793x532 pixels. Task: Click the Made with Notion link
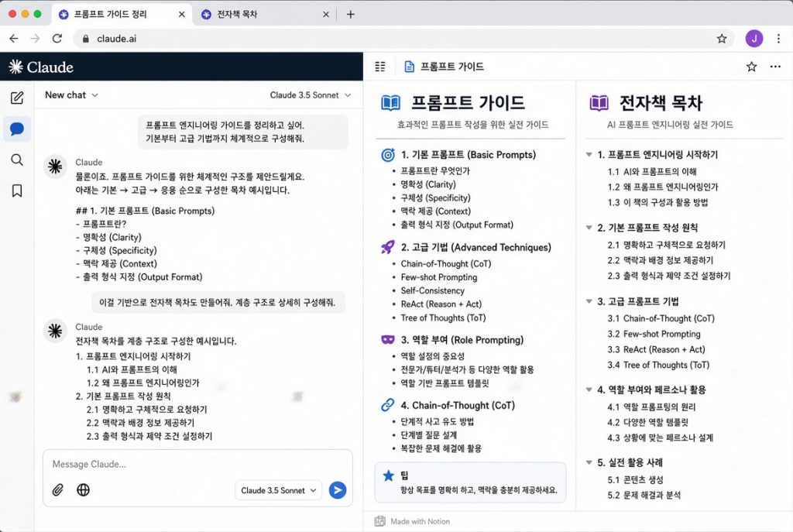[412, 521]
